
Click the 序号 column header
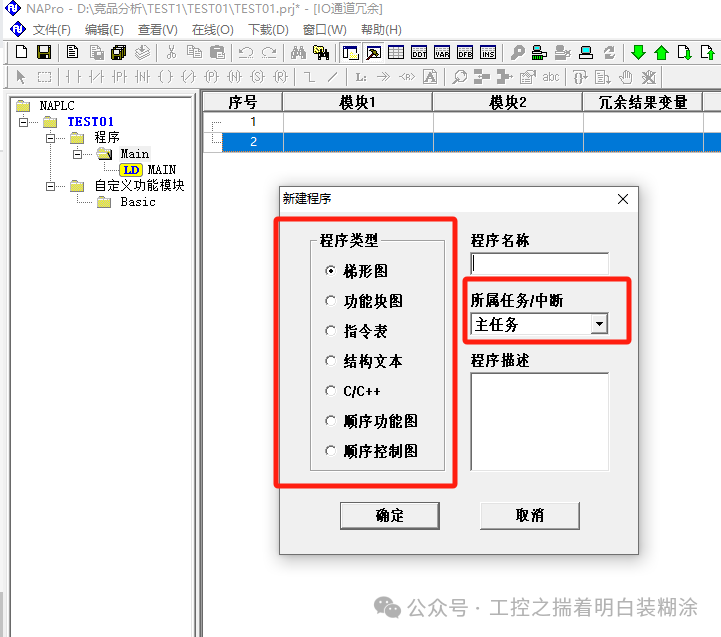coord(242,102)
